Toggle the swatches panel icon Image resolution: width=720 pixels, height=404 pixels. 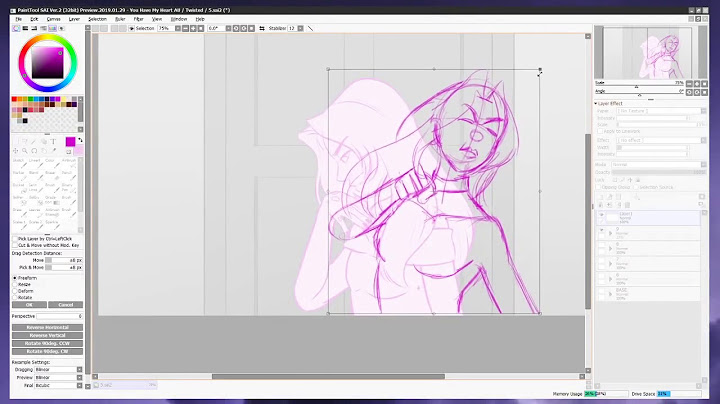(52, 28)
